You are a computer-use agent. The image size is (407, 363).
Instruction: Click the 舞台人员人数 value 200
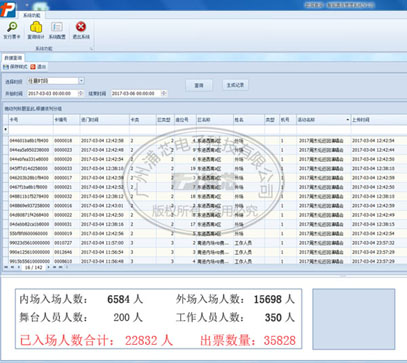click(121, 317)
